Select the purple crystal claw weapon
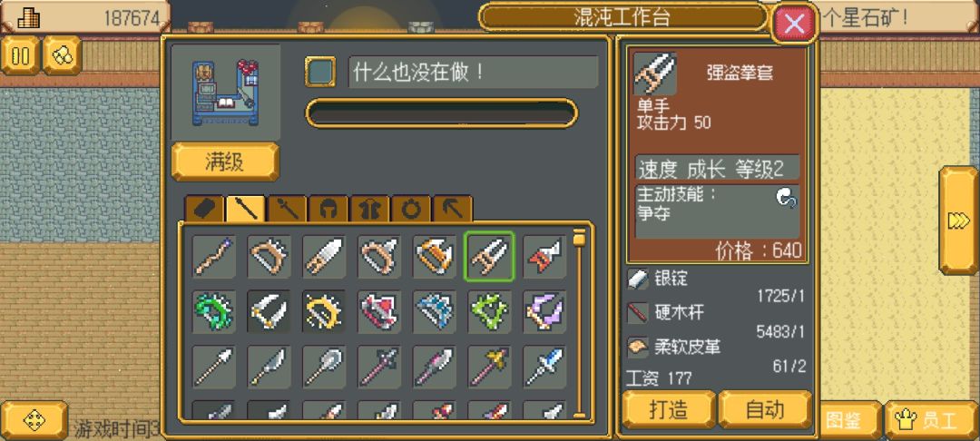 coord(544,311)
